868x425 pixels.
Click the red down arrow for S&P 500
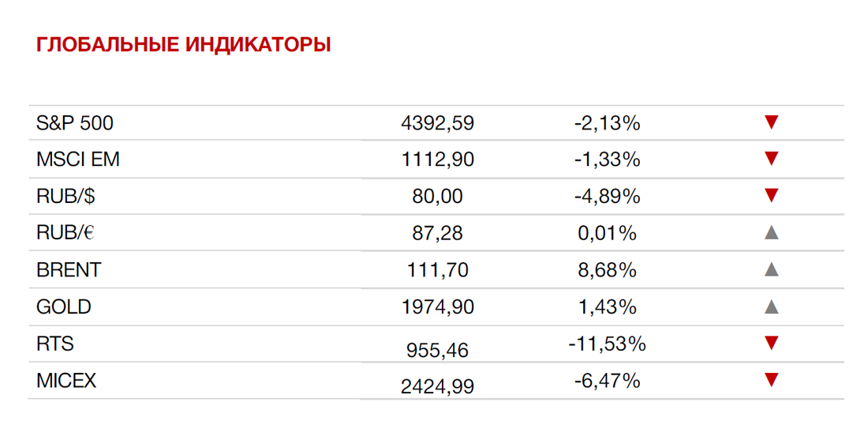[x=771, y=122]
